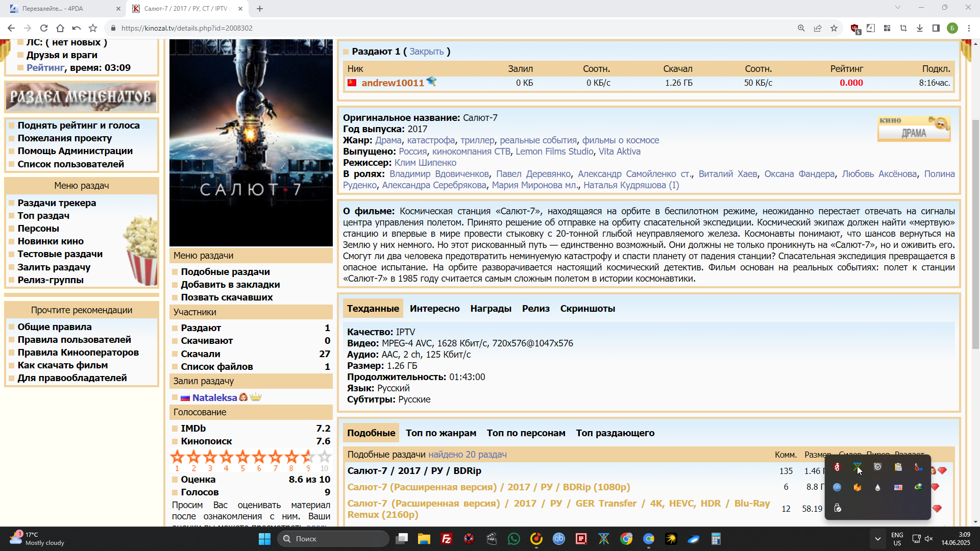Reload the page with the refresh icon
This screenshot has height=551, width=980.
click(x=44, y=28)
